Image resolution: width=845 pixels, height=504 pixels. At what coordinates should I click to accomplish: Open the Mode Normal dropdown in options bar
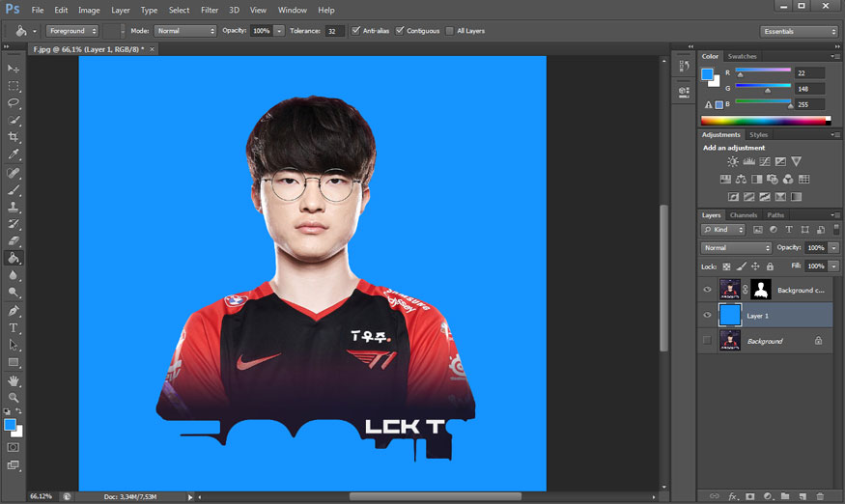click(x=184, y=31)
